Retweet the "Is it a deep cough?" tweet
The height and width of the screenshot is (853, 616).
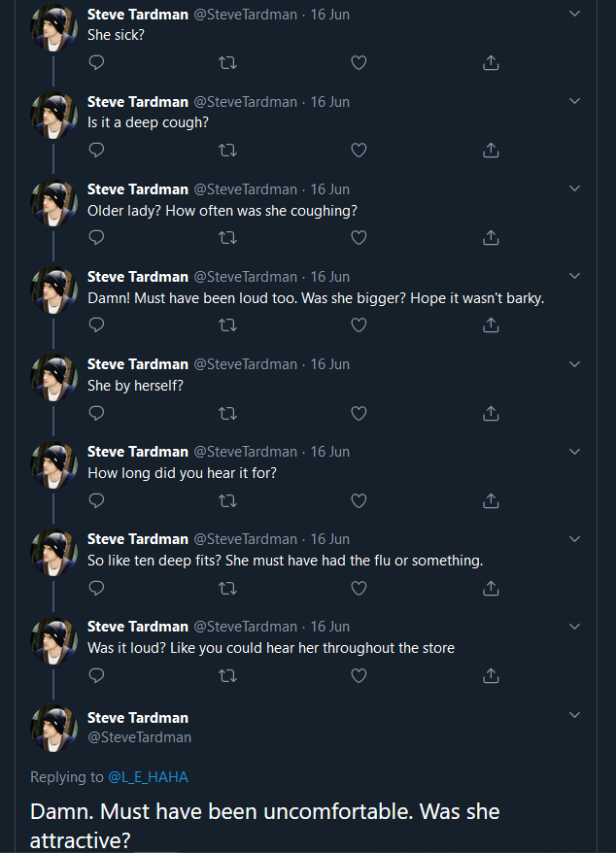pyautogui.click(x=228, y=151)
